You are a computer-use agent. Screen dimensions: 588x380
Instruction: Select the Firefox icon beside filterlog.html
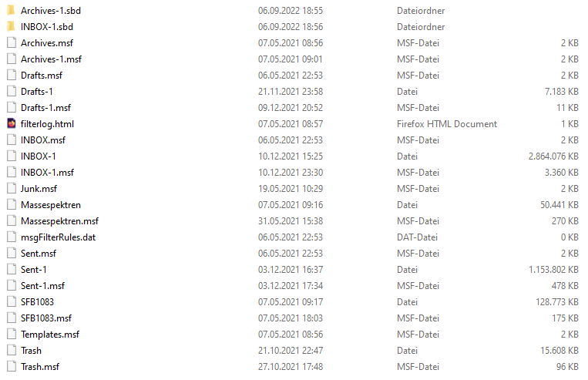coord(11,124)
